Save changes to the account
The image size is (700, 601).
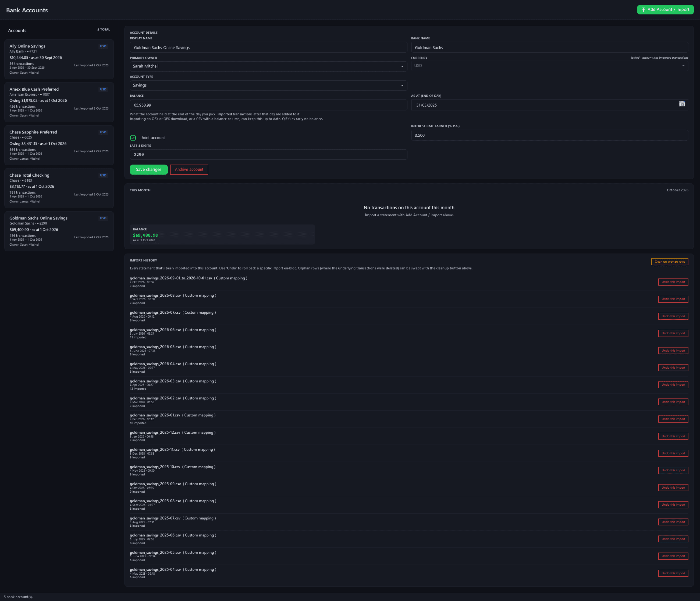149,169
